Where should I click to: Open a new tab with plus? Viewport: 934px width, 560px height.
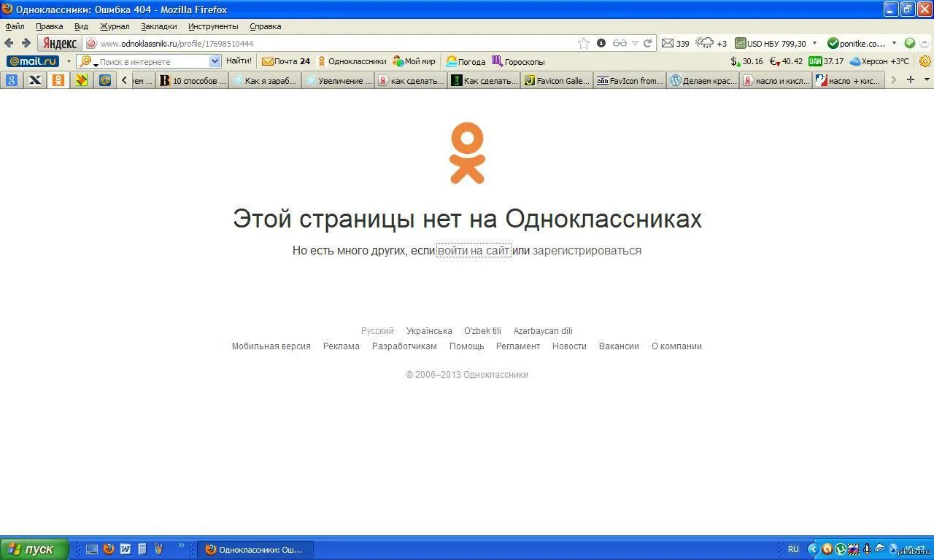[910, 79]
